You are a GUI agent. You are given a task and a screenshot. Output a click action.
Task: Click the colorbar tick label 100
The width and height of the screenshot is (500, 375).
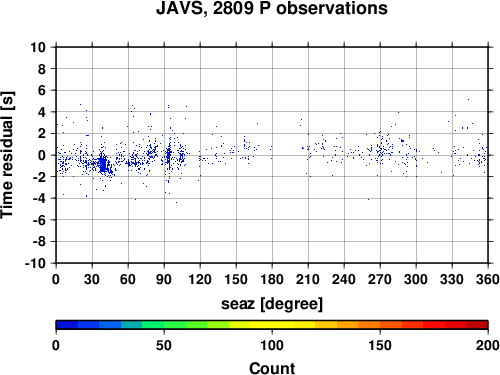coord(272,345)
